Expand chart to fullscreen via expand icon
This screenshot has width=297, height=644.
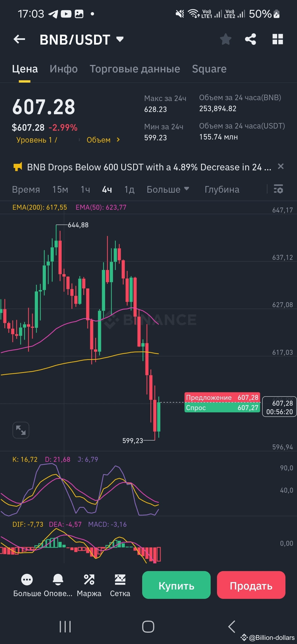(21, 430)
